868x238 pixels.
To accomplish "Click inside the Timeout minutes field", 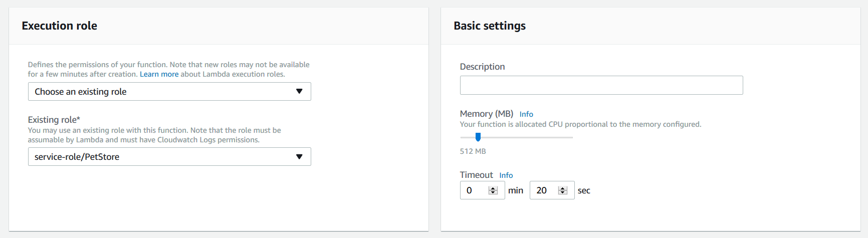I will (474, 190).
